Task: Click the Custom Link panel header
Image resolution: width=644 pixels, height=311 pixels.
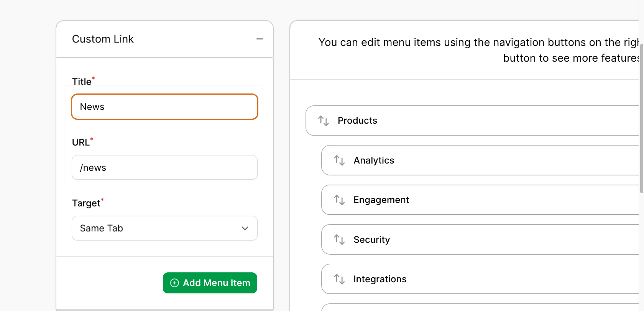Action: point(153,39)
